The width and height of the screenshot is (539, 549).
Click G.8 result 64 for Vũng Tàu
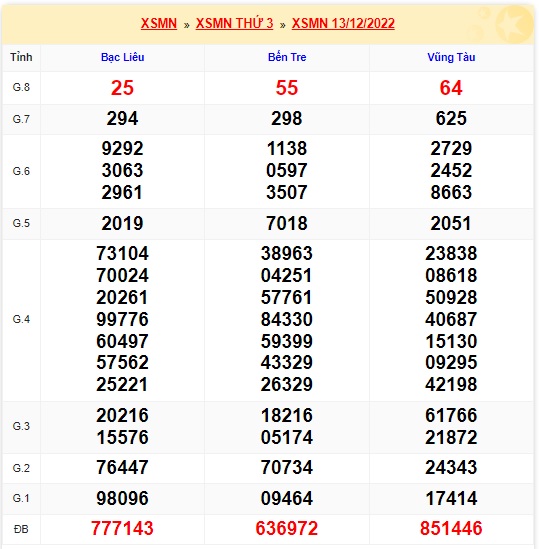point(451,88)
